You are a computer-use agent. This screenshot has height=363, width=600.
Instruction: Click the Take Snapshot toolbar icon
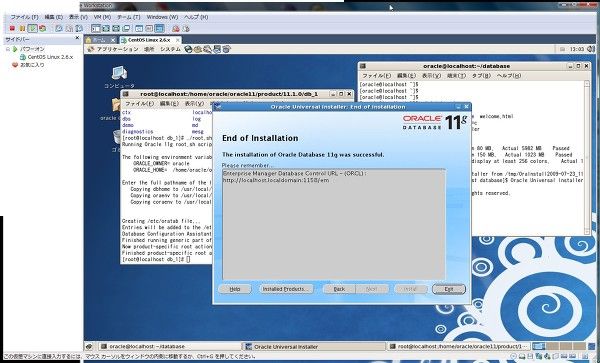pyautogui.click(x=59, y=28)
